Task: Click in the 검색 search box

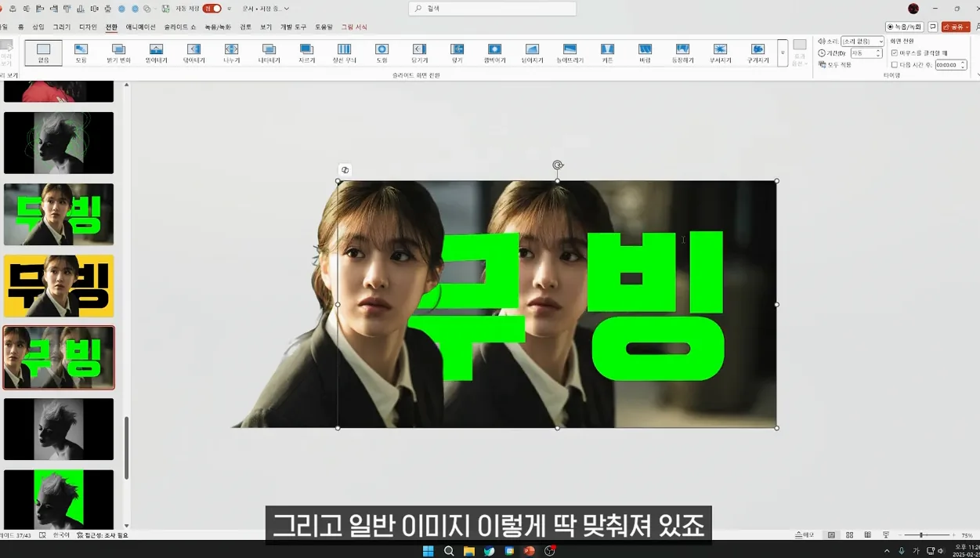Action: point(492,9)
